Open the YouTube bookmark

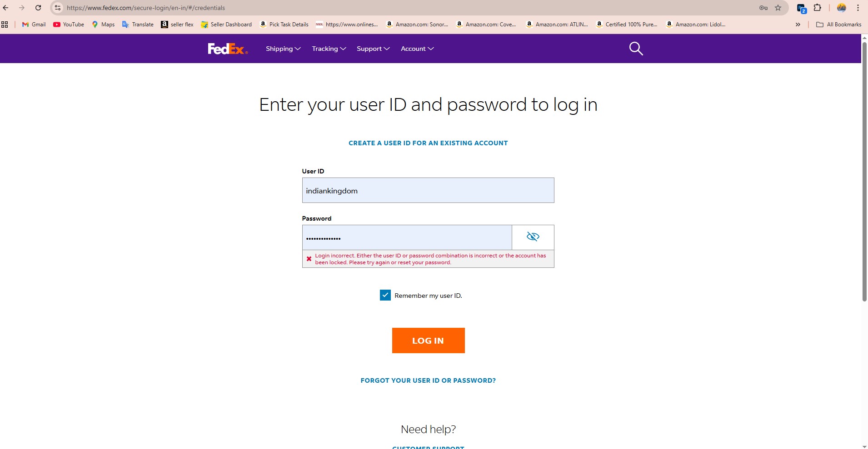(x=69, y=25)
